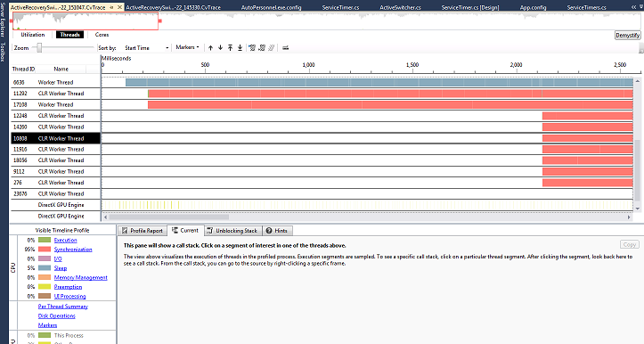
Task: Move selected thread up arrow
Action: click(210, 47)
